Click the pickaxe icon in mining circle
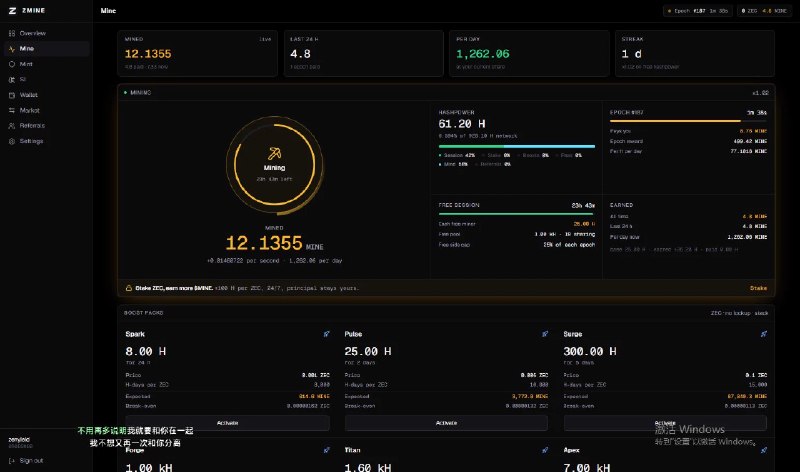800x472 pixels. tap(274, 153)
